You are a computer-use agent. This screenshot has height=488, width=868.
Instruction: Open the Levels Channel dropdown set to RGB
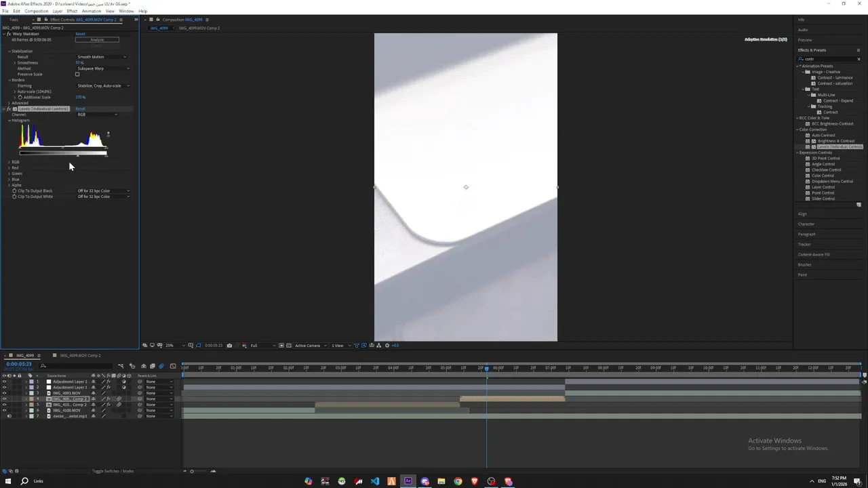point(97,115)
